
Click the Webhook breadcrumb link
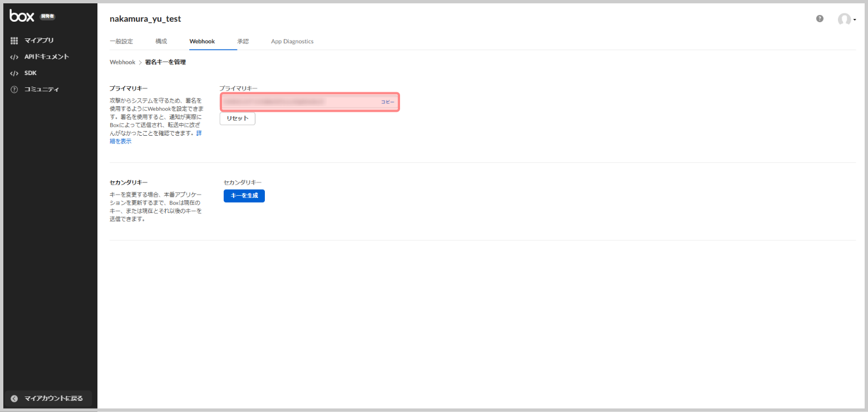(122, 62)
